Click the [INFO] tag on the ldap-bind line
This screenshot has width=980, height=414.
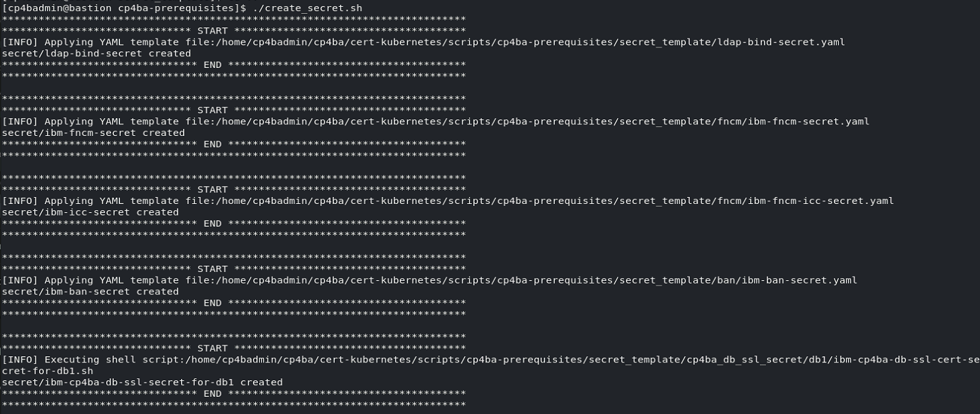[20, 42]
